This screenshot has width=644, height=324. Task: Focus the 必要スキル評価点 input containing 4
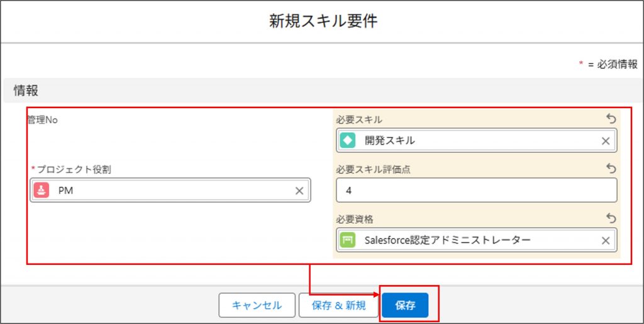pos(475,191)
